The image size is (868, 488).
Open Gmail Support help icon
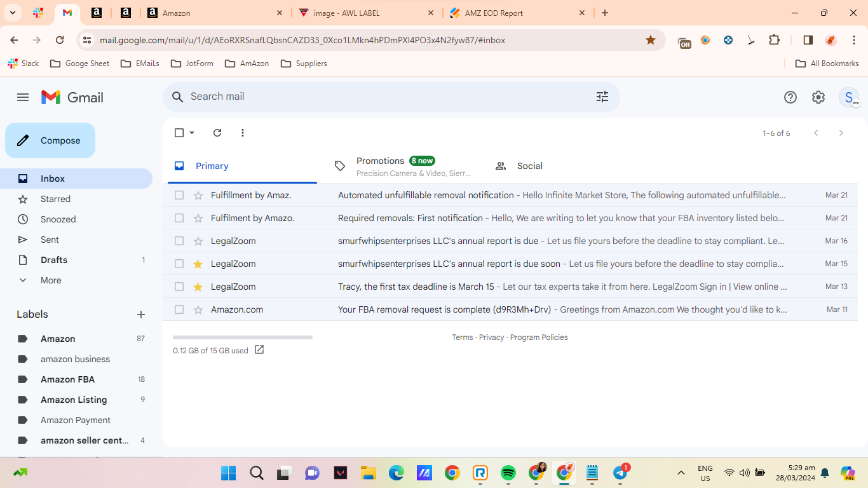point(790,97)
